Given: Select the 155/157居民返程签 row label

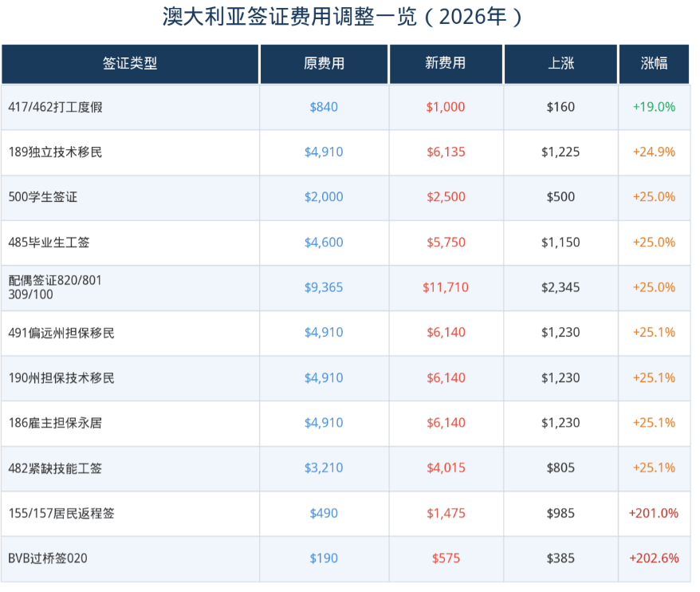Looking at the screenshot, I should pos(61,513).
